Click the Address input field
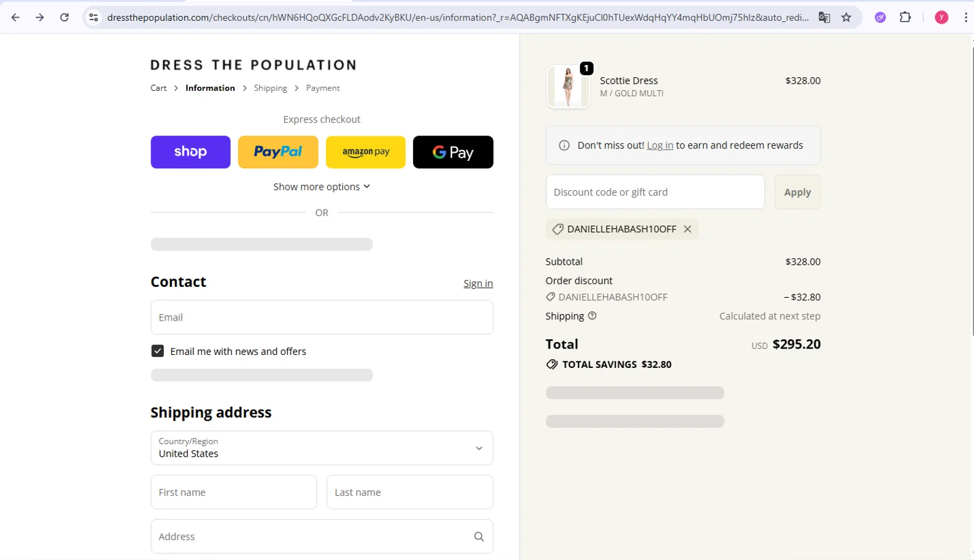This screenshot has height=560, width=974. click(x=322, y=537)
